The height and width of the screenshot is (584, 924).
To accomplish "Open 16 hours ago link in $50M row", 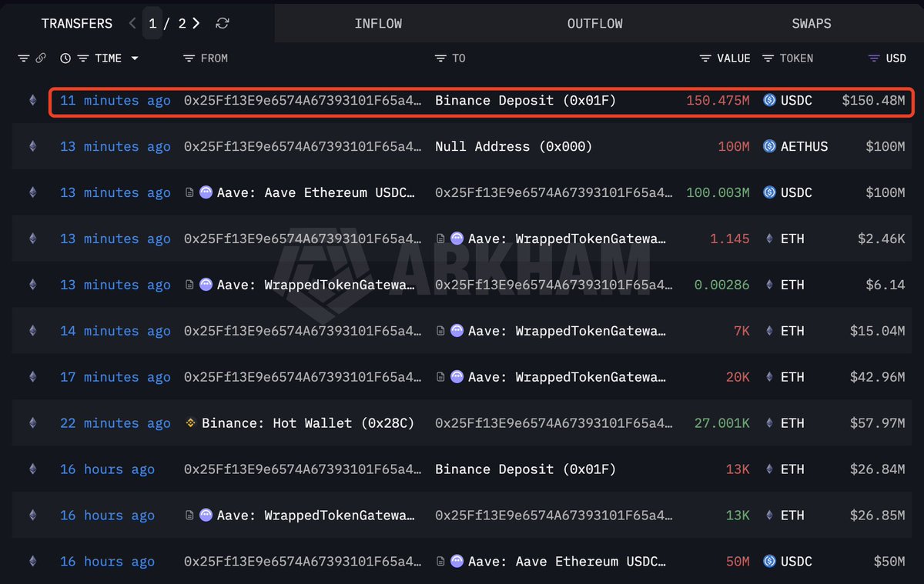I will point(107,562).
